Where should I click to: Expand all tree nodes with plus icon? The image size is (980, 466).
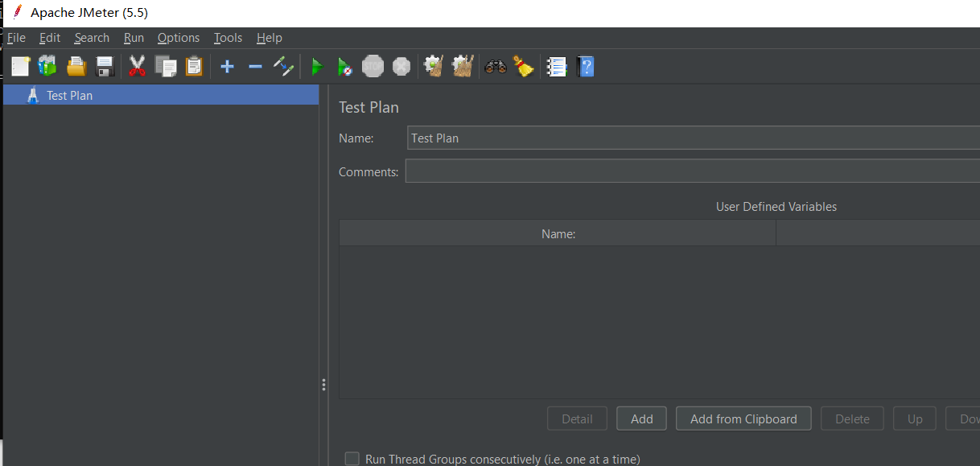click(227, 66)
